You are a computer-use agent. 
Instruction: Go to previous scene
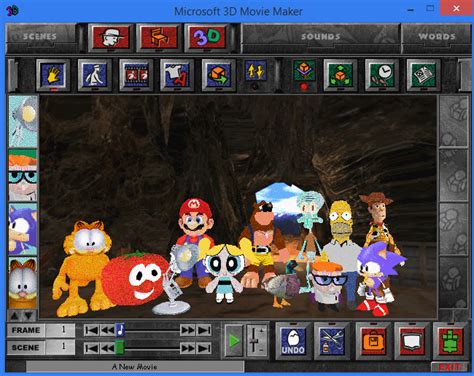(107, 348)
